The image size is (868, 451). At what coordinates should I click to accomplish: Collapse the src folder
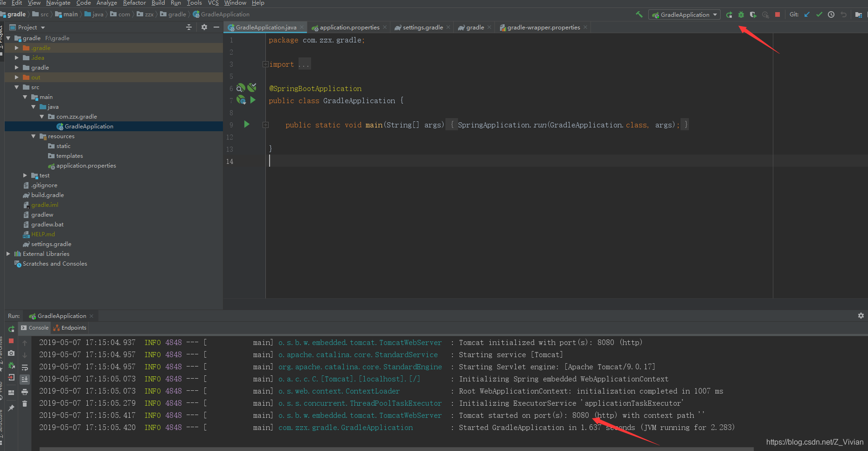pyautogui.click(x=17, y=87)
